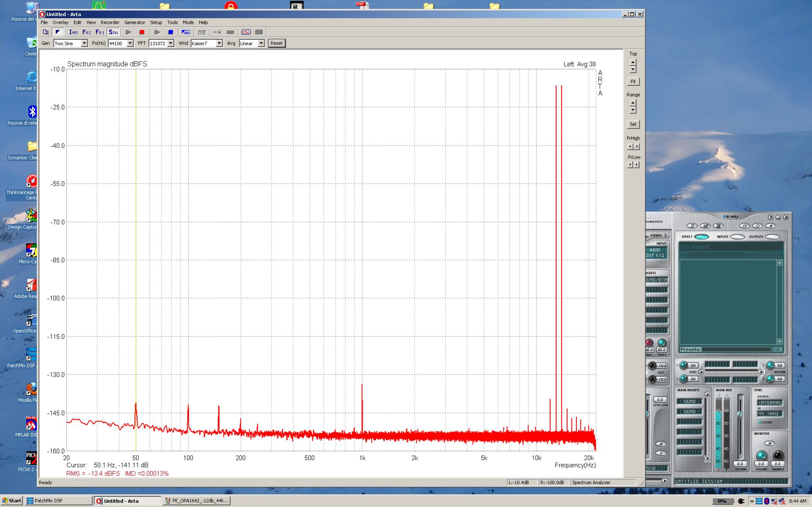Click the striped overlay toolbar icon
The height and width of the screenshot is (507, 812).
coord(202,32)
